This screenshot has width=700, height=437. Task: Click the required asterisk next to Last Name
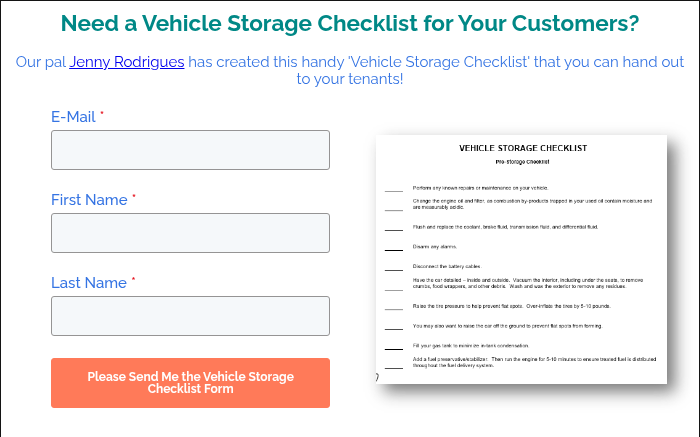pyautogui.click(x=133, y=281)
